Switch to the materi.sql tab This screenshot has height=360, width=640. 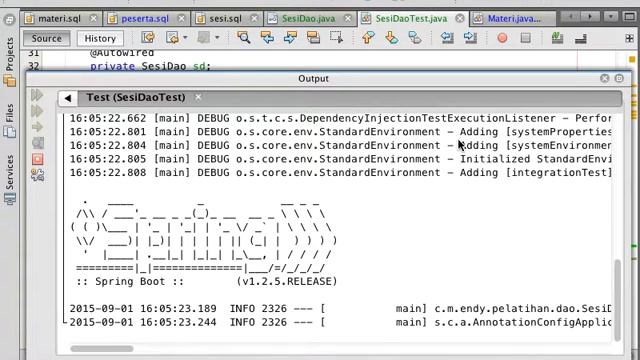(59, 19)
